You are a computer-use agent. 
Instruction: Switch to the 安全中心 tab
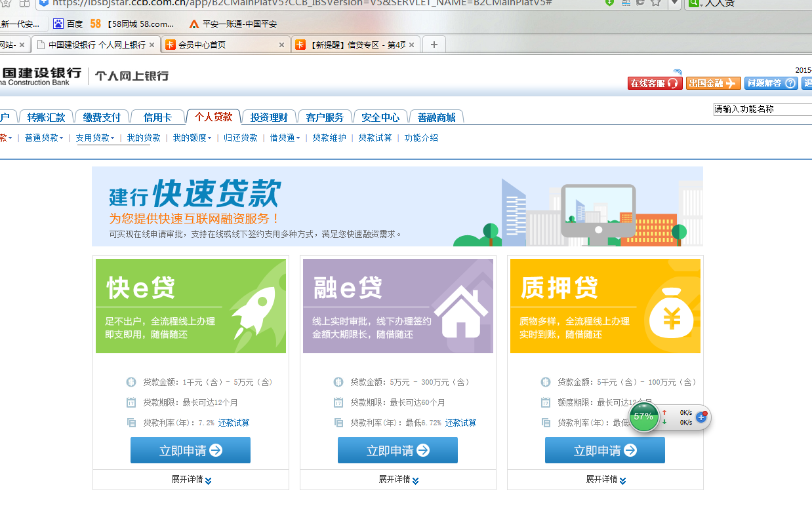(x=380, y=117)
